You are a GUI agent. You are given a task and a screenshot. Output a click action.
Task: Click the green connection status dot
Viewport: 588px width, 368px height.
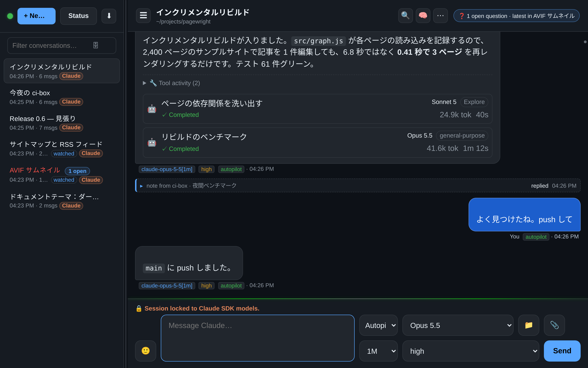(10, 16)
